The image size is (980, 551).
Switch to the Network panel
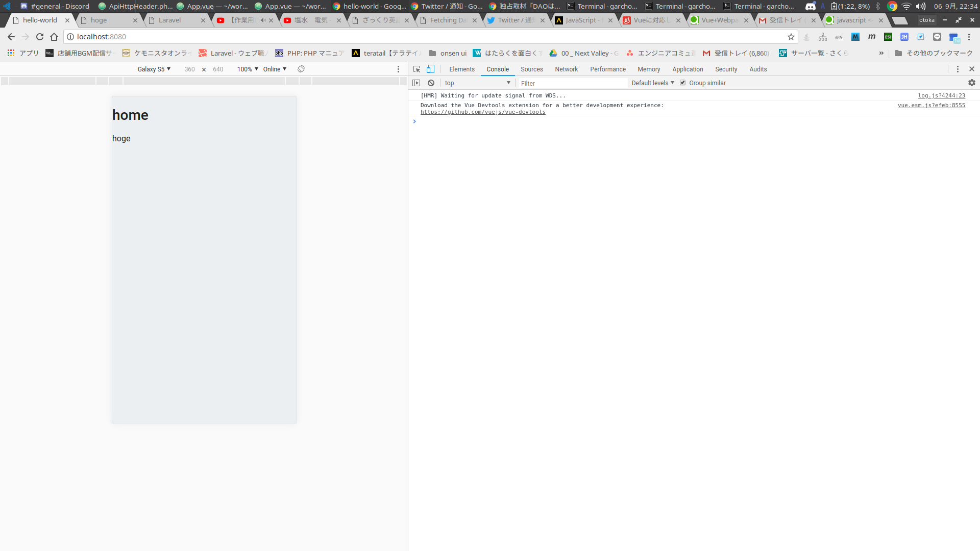tap(566, 69)
